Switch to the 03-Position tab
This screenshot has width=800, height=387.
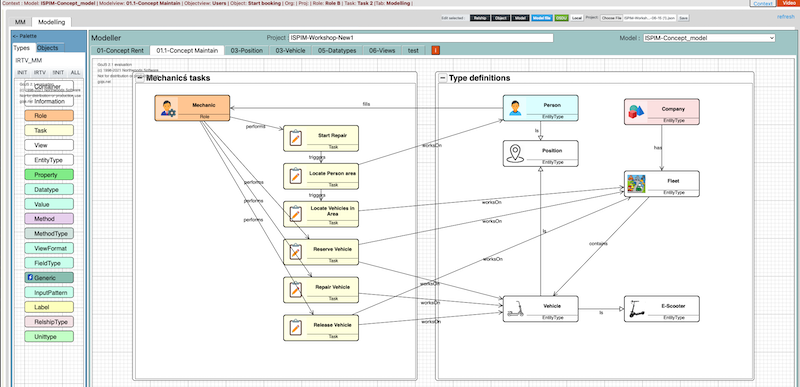(246, 50)
